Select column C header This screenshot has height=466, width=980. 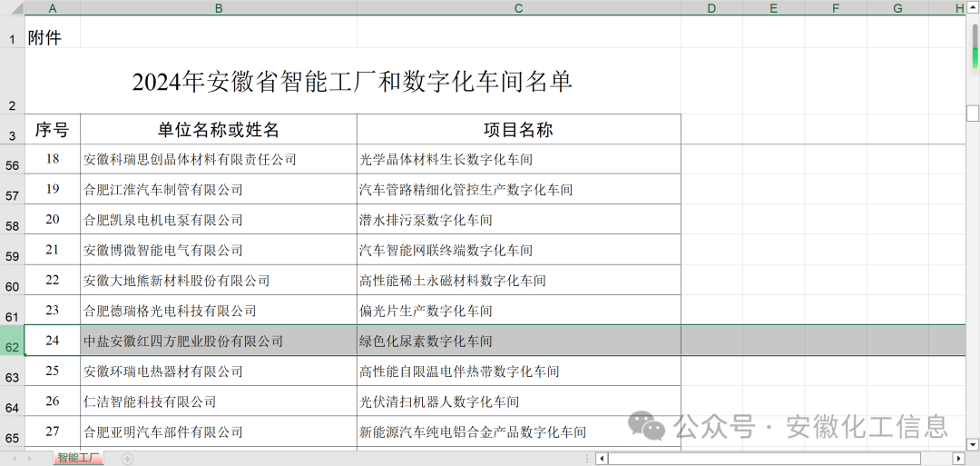519,7
